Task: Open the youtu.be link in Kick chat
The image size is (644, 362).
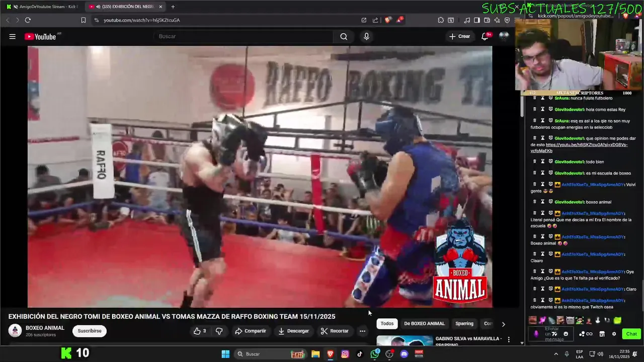Action: [579, 148]
